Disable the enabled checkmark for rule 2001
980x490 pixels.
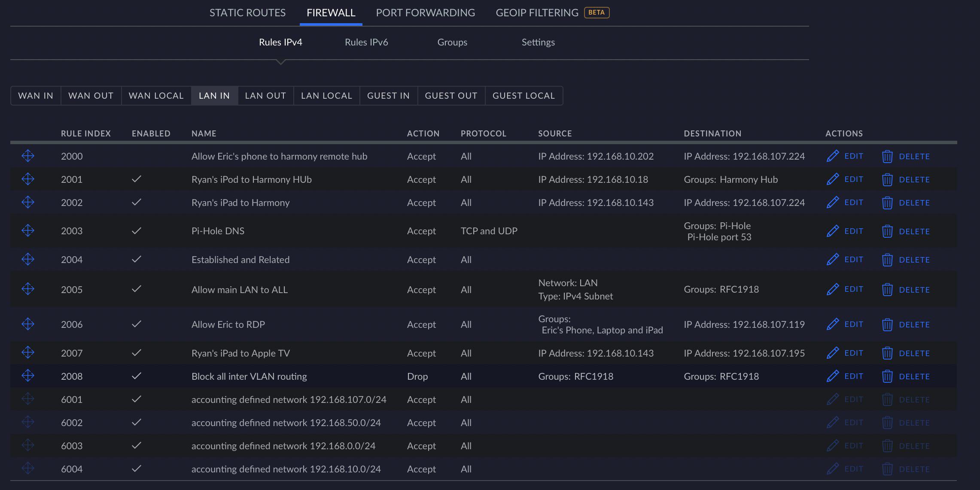[x=137, y=179]
